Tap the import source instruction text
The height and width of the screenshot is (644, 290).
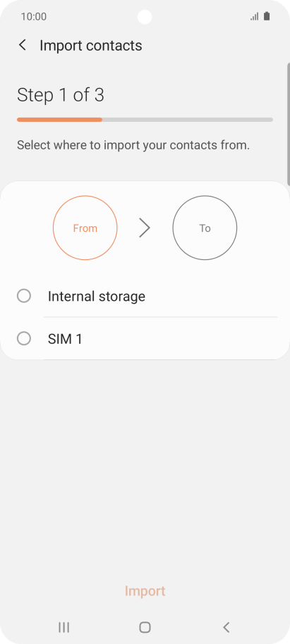pos(133,145)
